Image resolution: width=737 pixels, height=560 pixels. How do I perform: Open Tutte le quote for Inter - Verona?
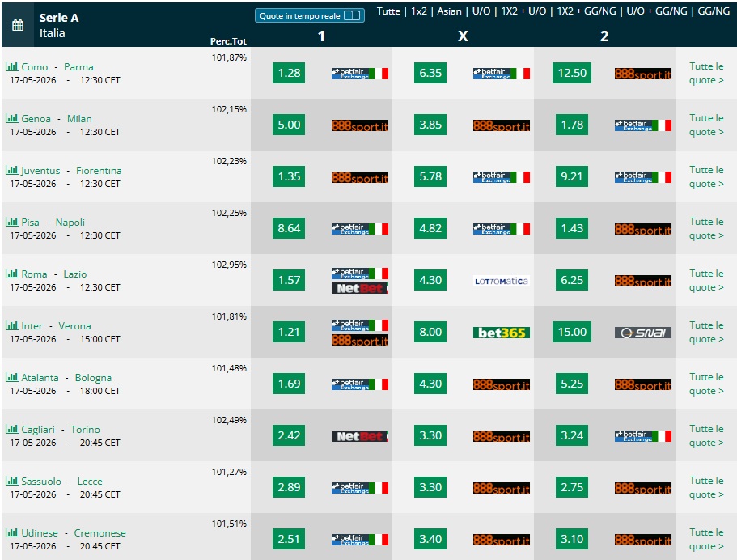(706, 332)
